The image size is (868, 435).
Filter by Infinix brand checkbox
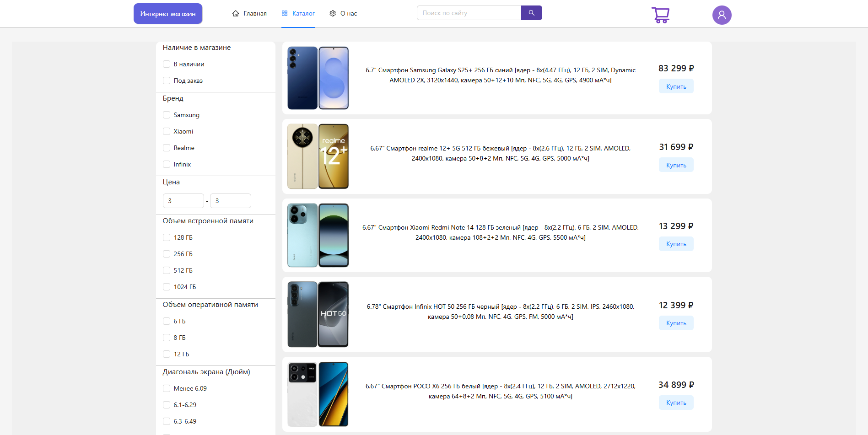(167, 164)
